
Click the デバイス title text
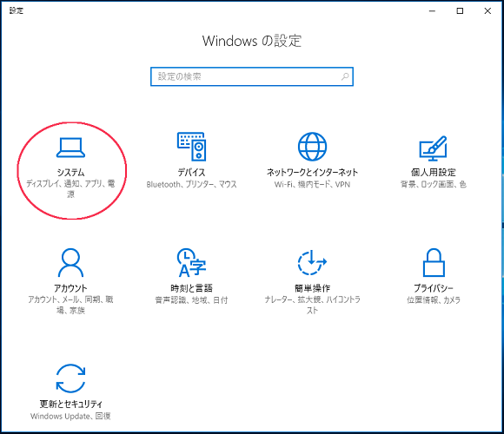pyautogui.click(x=191, y=173)
